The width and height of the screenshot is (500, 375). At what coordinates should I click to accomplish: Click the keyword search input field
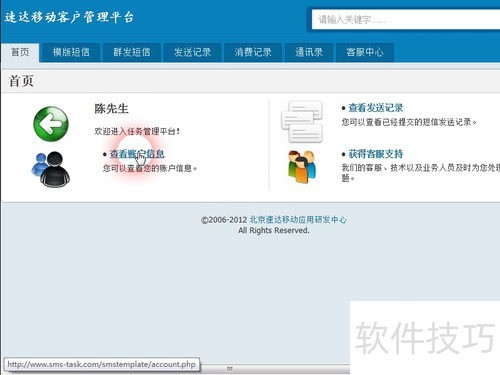coord(406,19)
